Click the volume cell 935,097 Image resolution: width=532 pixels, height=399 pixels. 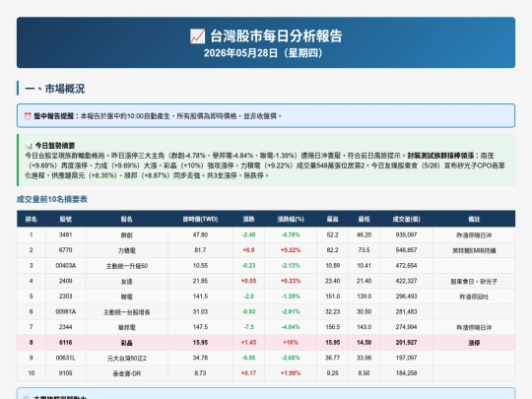tap(407, 234)
